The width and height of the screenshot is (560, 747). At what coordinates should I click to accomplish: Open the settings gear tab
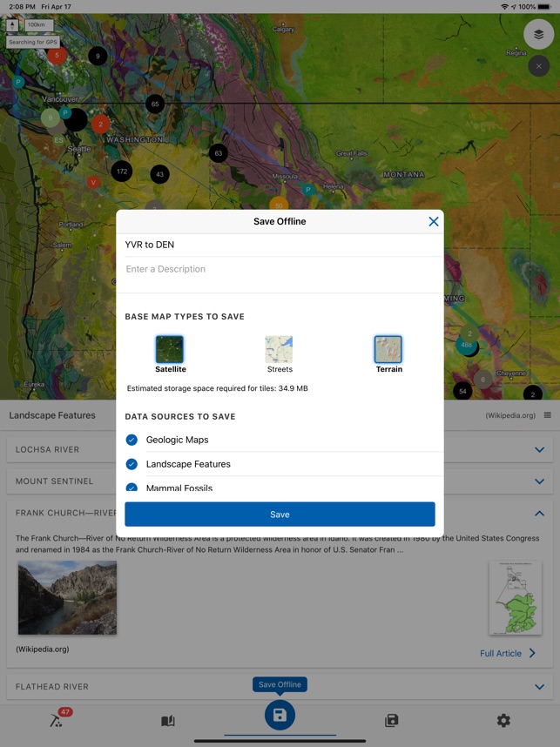coord(503,720)
